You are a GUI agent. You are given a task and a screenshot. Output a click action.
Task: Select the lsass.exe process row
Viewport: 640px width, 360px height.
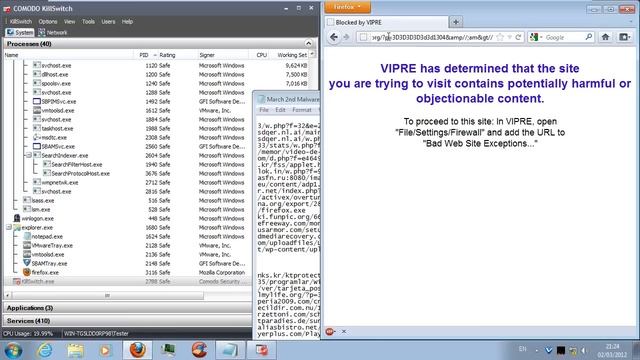(127, 200)
